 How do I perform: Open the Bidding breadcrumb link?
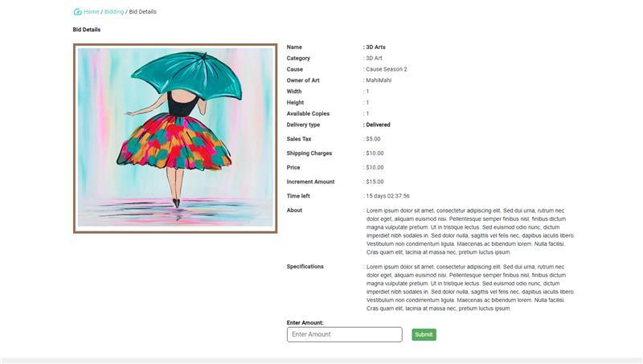(114, 12)
